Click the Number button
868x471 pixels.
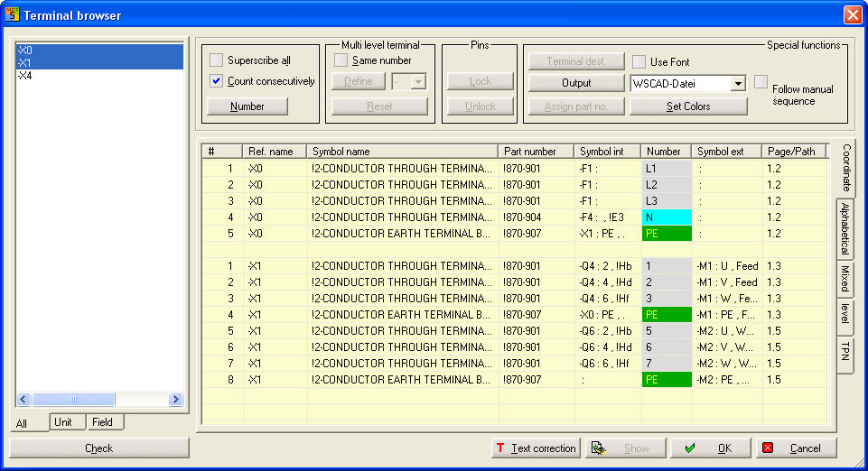point(247,106)
